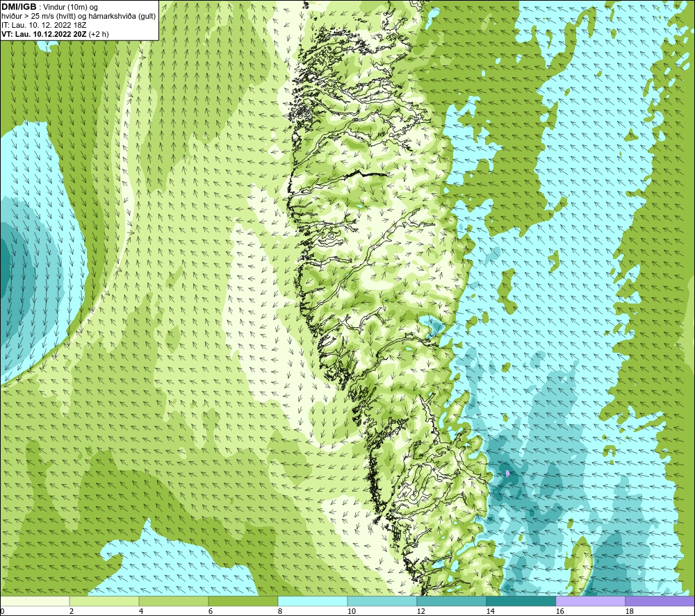Click the 'VT: Lau. 10.12.2022 20Z' line
Viewport: 695px width, 616px height.
(x=44, y=34)
